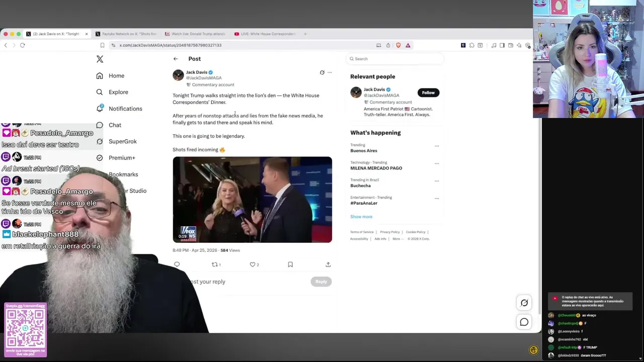Image resolution: width=644 pixels, height=362 pixels.
Task: Play the Fox News video in post
Action: point(252,200)
